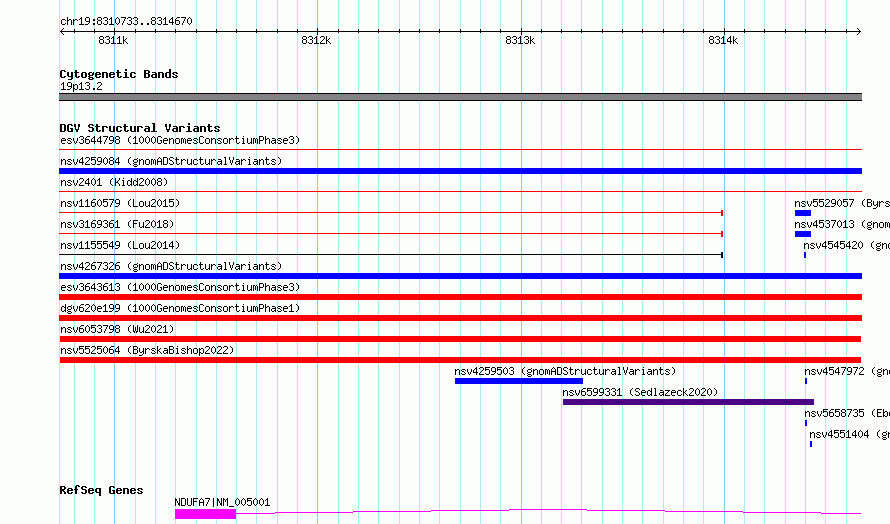The height and width of the screenshot is (524, 890).
Task: Click the red line under nsv3169361 (Fu2018)
Action: click(x=391, y=233)
